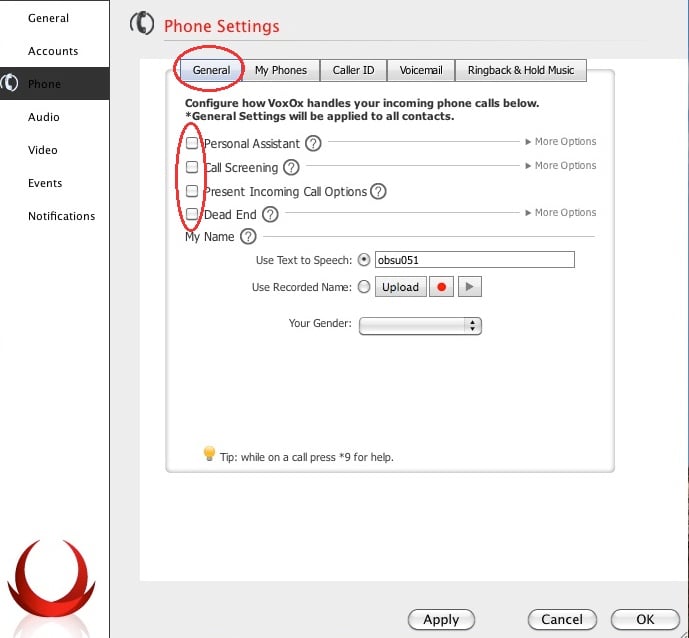Click the OK button

tap(645, 620)
